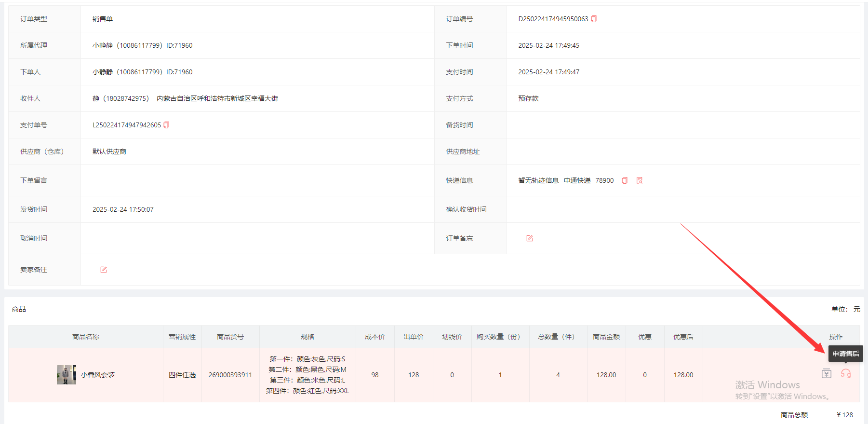This screenshot has height=424, width=868.
Task: Click the recipient address in 收件人 row
Action: pyautogui.click(x=217, y=98)
